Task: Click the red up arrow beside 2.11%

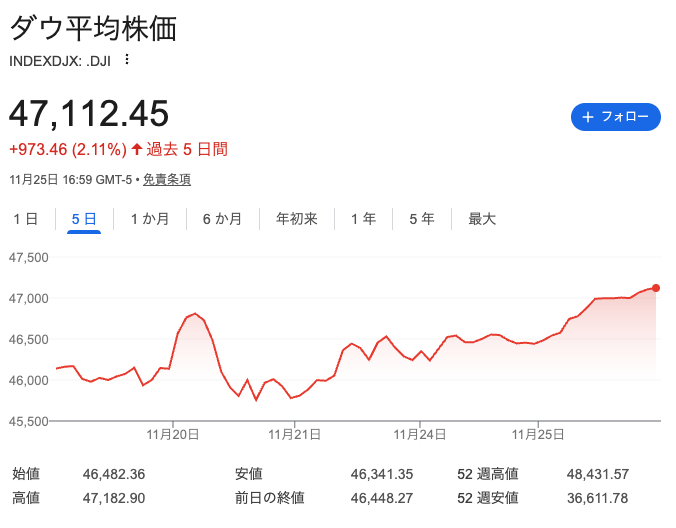Action: [x=137, y=150]
